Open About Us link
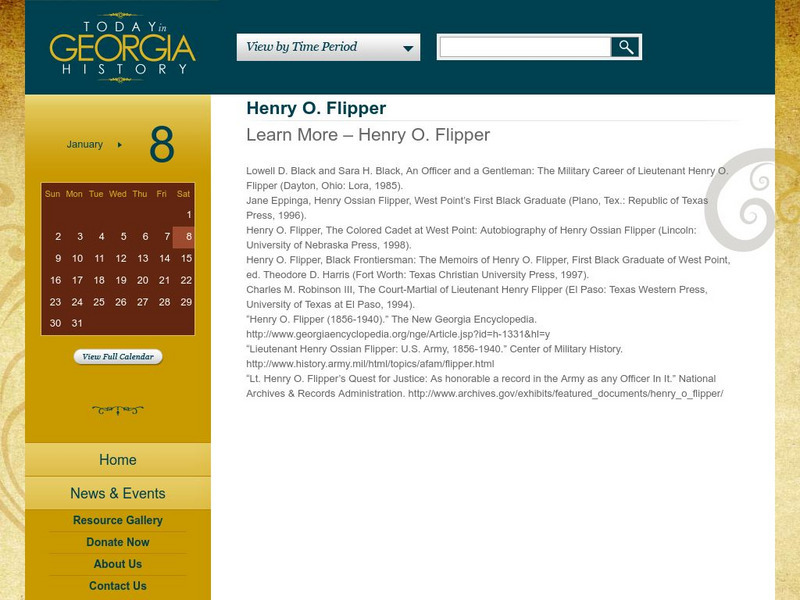The image size is (800, 600). [118, 564]
